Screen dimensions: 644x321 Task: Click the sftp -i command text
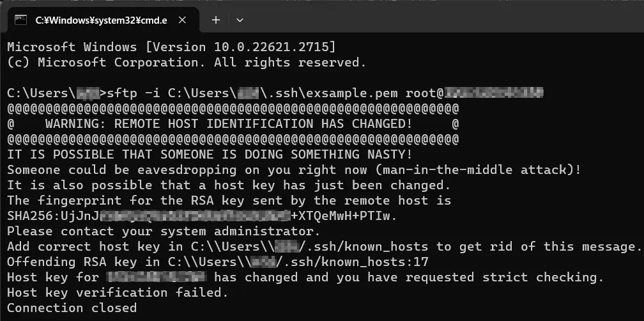pyautogui.click(x=134, y=93)
